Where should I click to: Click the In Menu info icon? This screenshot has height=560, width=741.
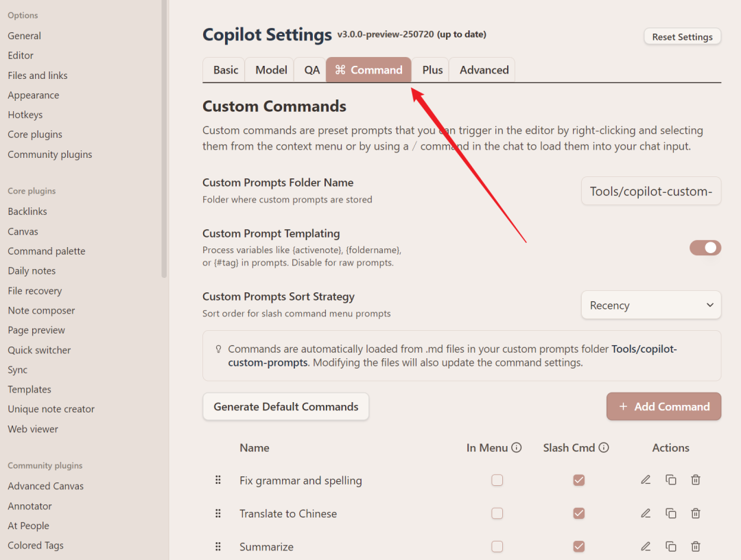pyautogui.click(x=517, y=447)
